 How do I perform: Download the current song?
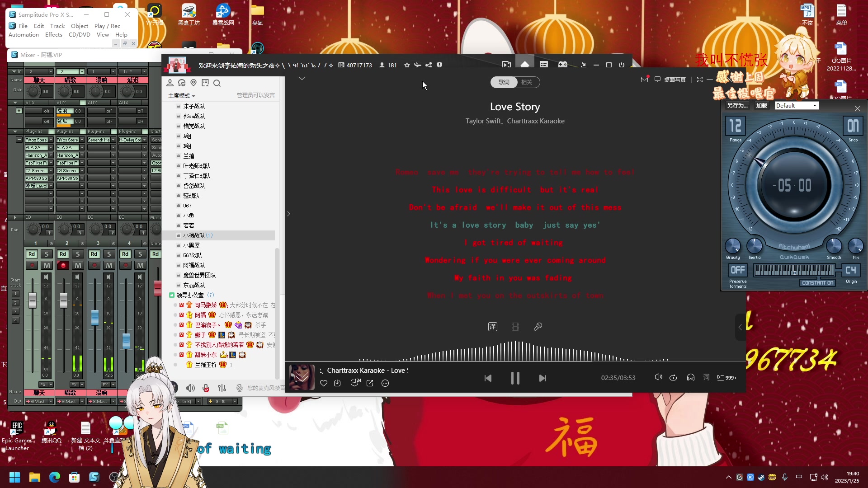coord(337,383)
